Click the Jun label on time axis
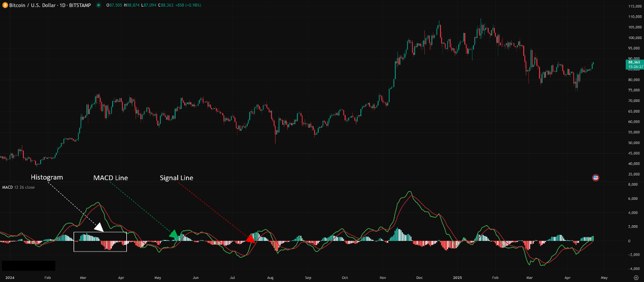The width and height of the screenshot is (644, 282). [196, 278]
